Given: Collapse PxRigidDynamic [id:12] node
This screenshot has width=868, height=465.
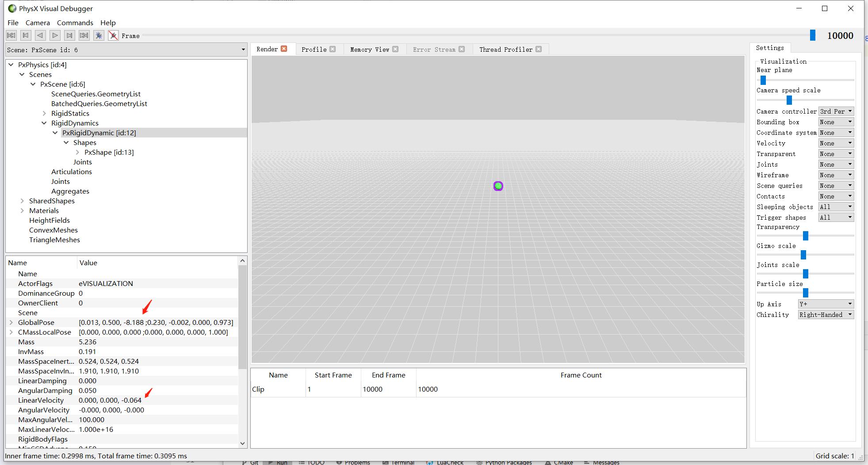Looking at the screenshot, I should (x=55, y=133).
